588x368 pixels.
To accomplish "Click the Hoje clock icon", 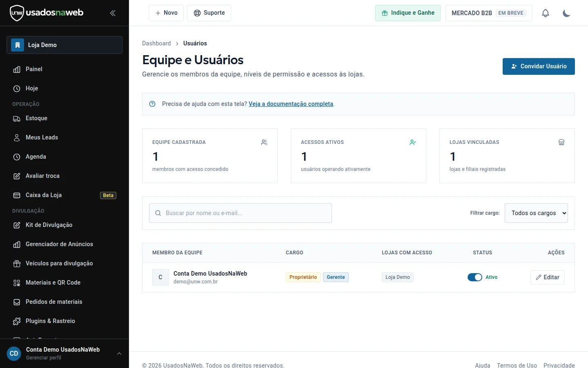I will click(x=17, y=89).
